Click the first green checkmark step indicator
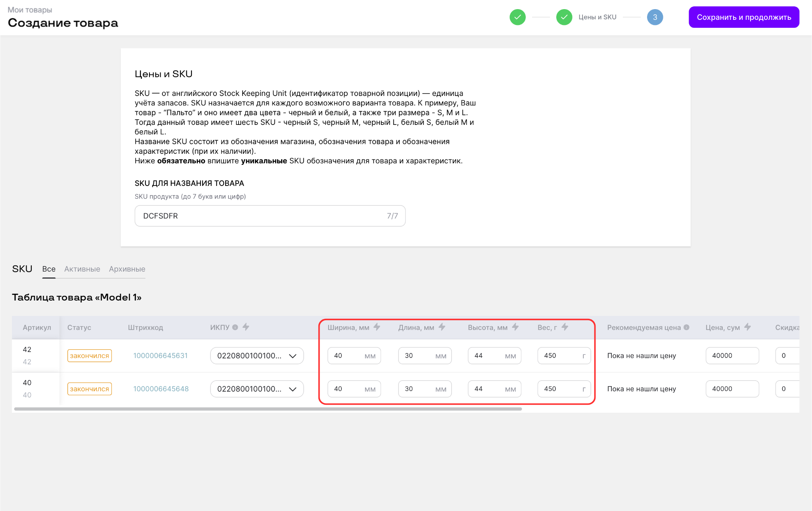The height and width of the screenshot is (511, 812). click(x=517, y=17)
